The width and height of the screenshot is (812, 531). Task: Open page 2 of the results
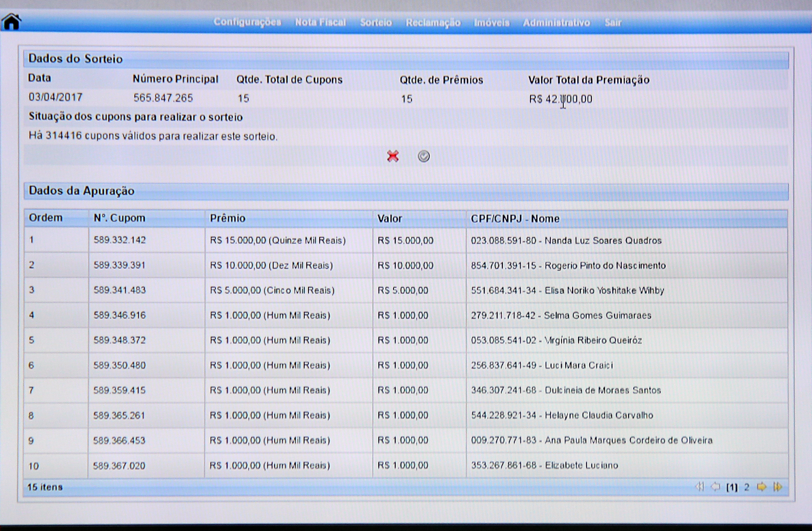coord(746,487)
